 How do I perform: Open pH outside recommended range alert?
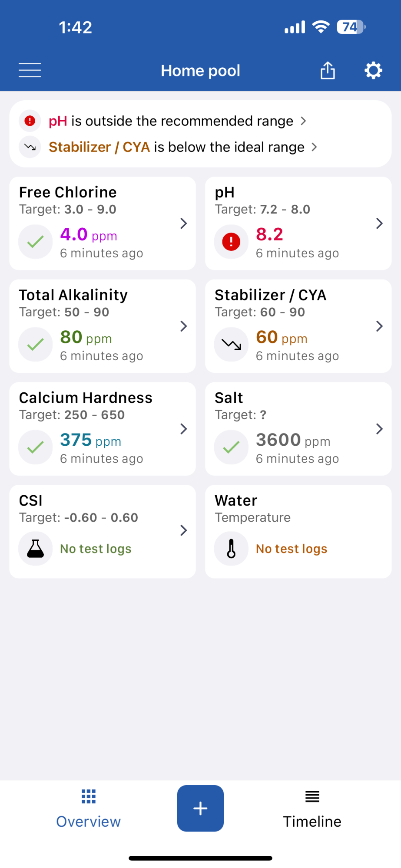click(163, 121)
